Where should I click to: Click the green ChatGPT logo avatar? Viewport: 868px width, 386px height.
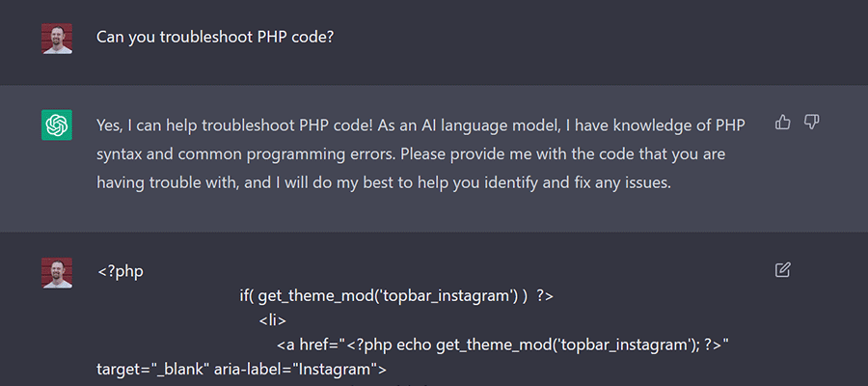[x=57, y=124]
